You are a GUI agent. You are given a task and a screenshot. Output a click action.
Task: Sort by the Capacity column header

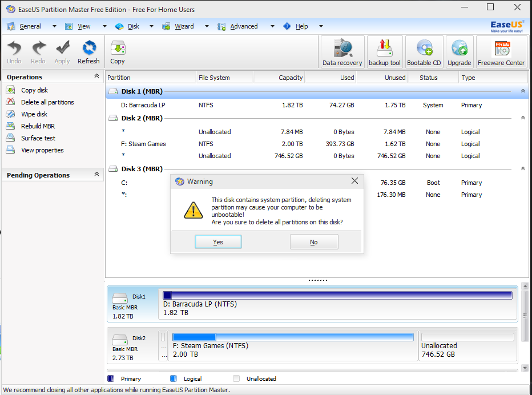click(x=279, y=78)
